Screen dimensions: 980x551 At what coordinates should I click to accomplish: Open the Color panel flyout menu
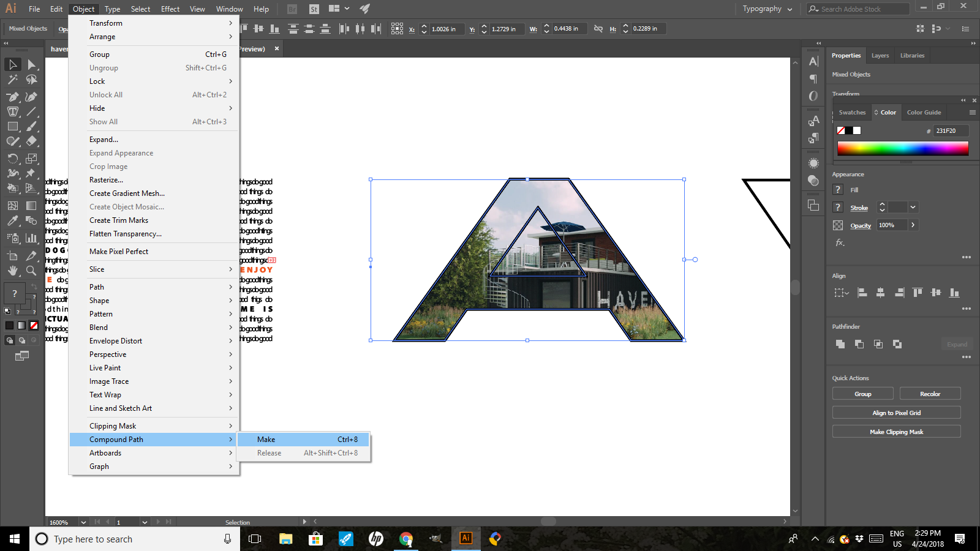point(972,113)
